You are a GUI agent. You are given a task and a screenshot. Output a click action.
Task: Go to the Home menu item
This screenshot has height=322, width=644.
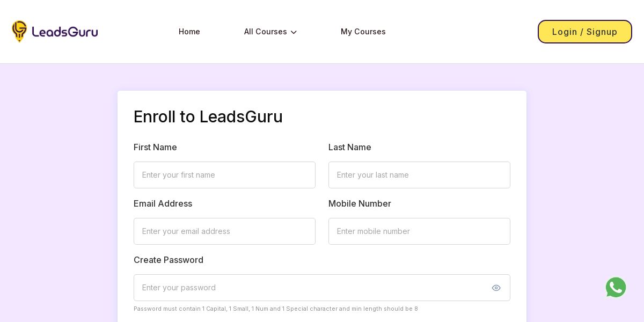pyautogui.click(x=189, y=32)
